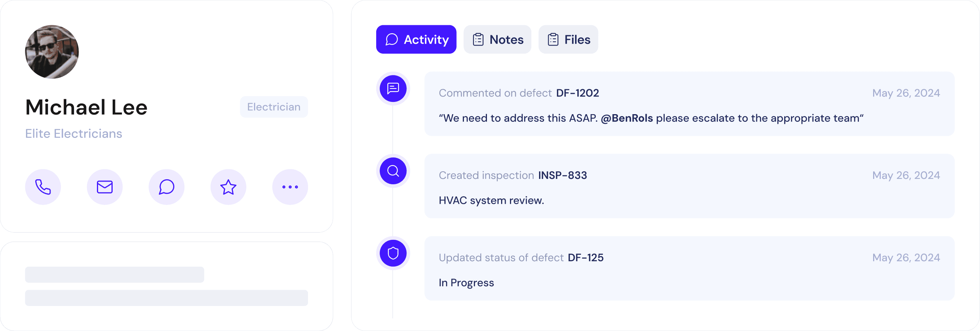Screen dimensions: 980x331
Task: Open the three-dot more options menu
Action: [290, 187]
